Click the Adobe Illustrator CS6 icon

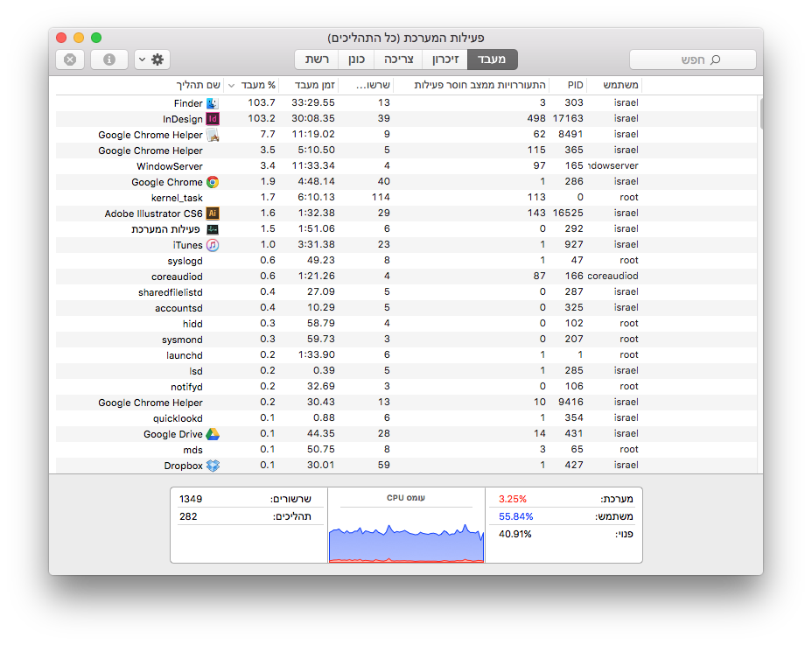[213, 214]
